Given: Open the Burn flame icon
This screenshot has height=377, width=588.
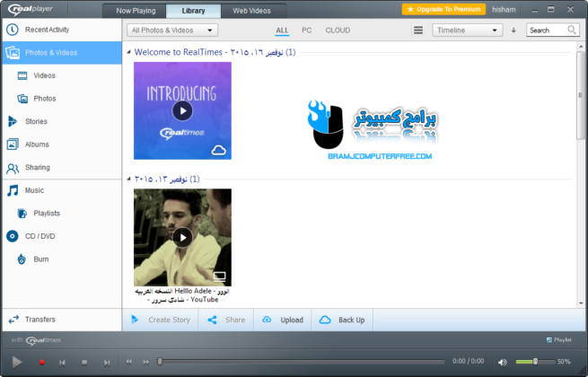Looking at the screenshot, I should click(x=22, y=259).
